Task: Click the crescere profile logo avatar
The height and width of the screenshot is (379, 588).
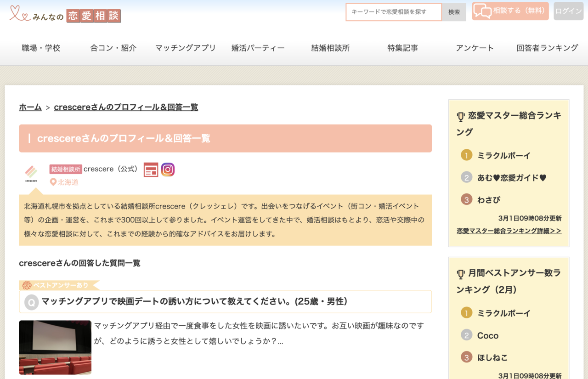Action: point(31,174)
